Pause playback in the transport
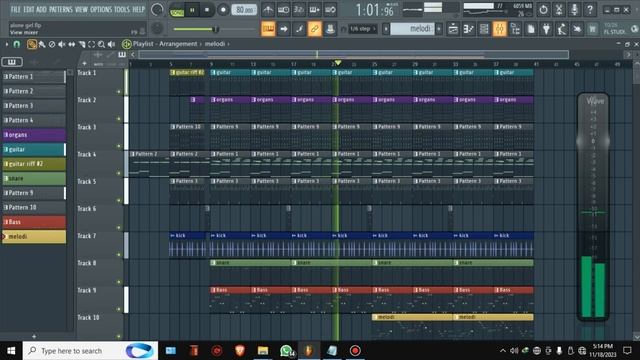Image resolution: width=640 pixels, height=360 pixels. (x=192, y=10)
